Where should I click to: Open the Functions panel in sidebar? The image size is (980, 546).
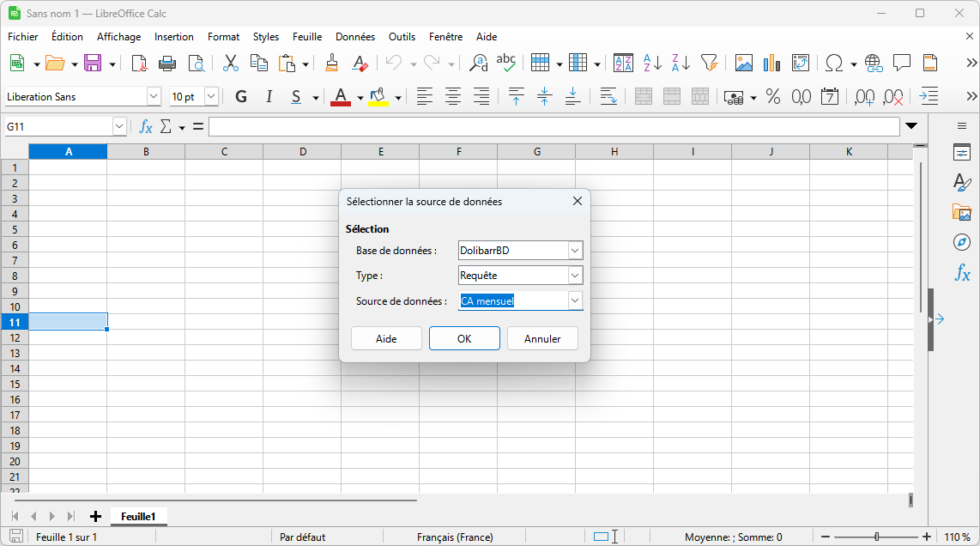click(962, 274)
